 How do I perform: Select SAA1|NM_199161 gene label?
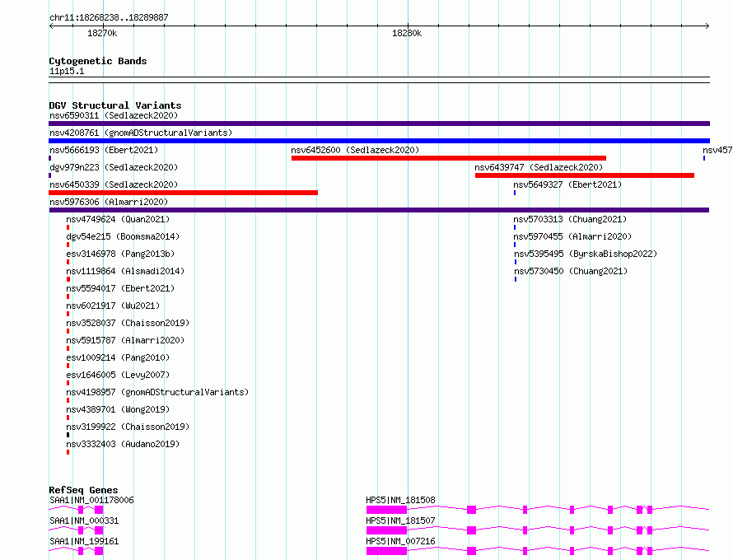[x=84, y=541]
